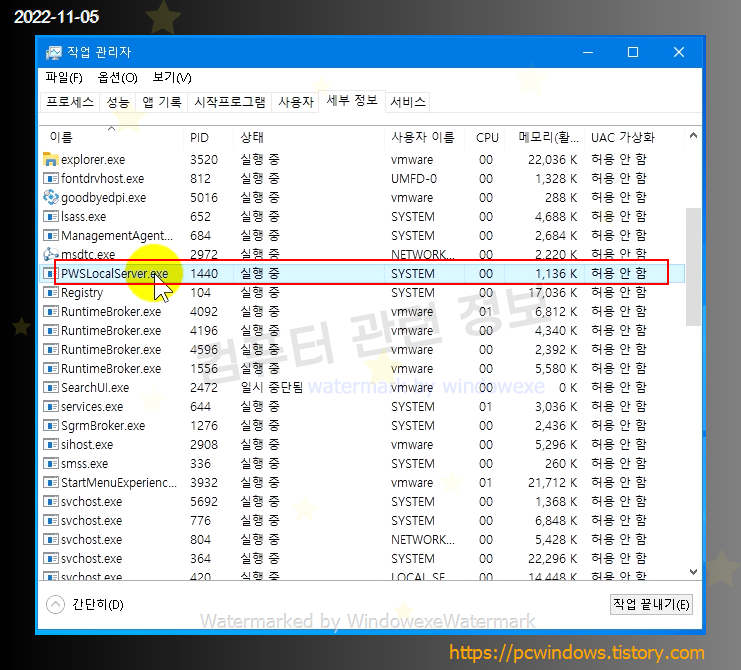The image size is (741, 670).
Task: Switch to the 사용자 tab
Action: [x=296, y=102]
